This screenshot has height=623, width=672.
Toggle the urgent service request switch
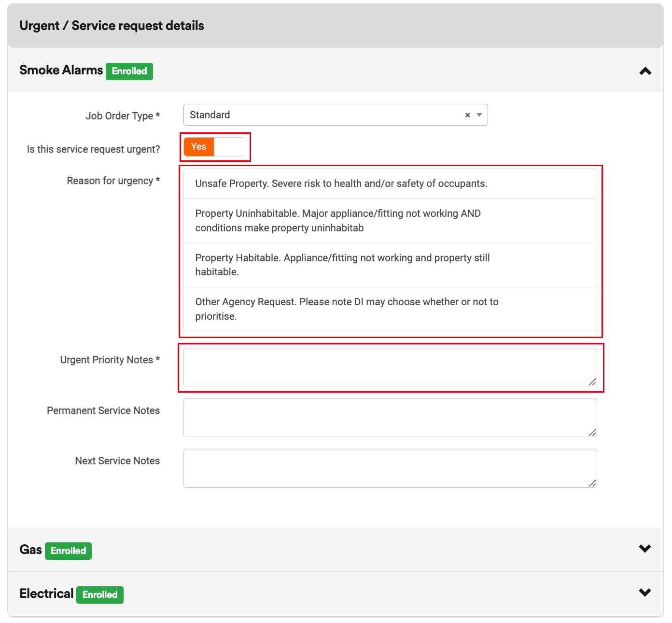pos(214,147)
